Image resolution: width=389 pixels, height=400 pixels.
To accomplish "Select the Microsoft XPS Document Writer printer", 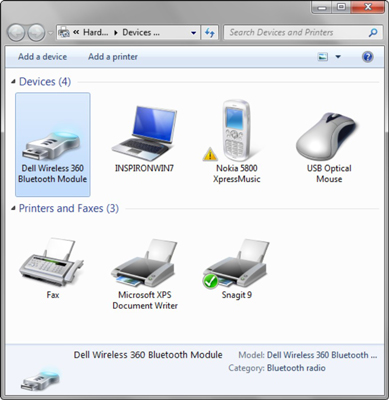I will (143, 263).
